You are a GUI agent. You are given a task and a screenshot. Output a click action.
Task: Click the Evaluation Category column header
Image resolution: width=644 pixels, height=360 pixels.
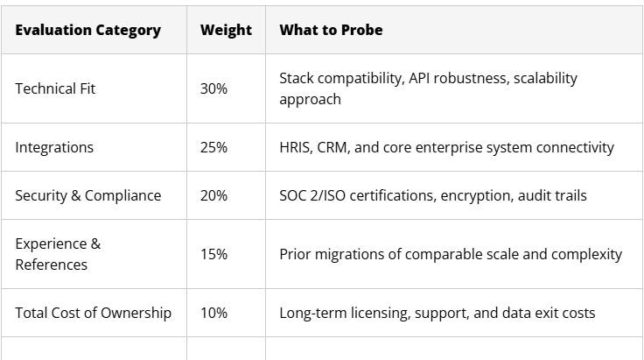pos(87,30)
